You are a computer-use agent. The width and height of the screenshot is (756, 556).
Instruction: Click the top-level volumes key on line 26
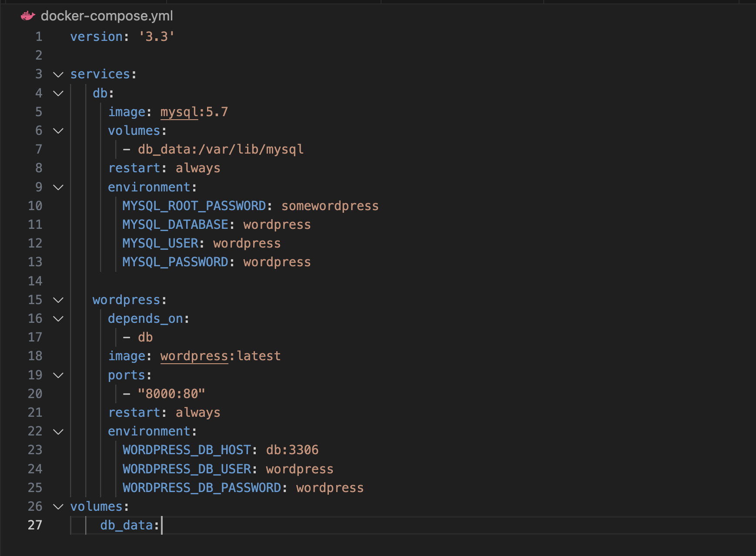click(x=97, y=506)
